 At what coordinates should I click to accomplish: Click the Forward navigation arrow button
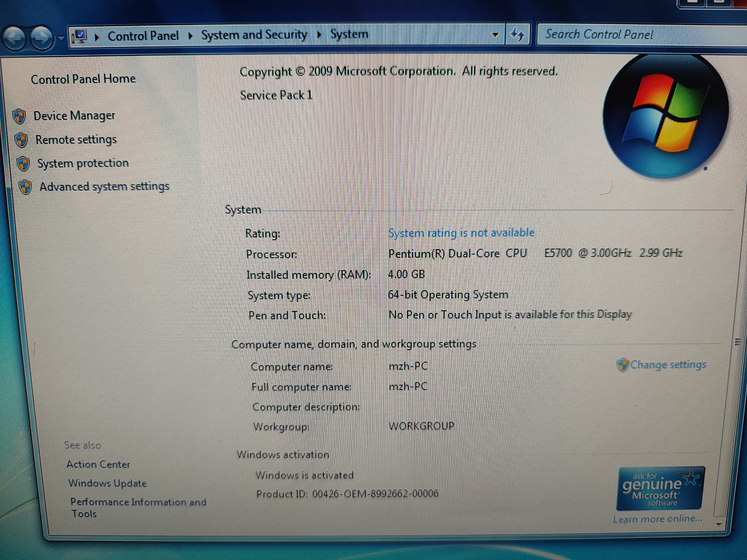41,38
